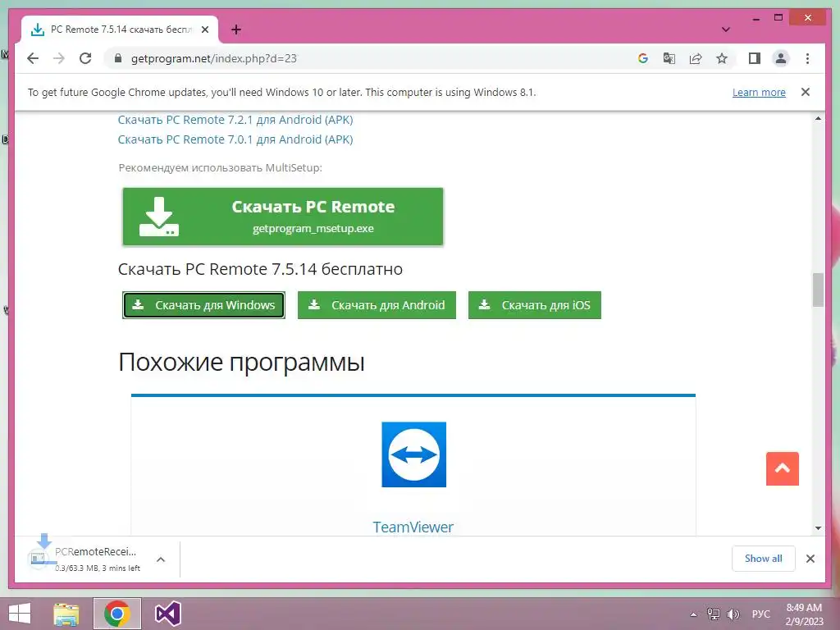Open the taskbar clock and date
Image resolution: width=840 pixels, height=630 pixels.
click(804, 614)
